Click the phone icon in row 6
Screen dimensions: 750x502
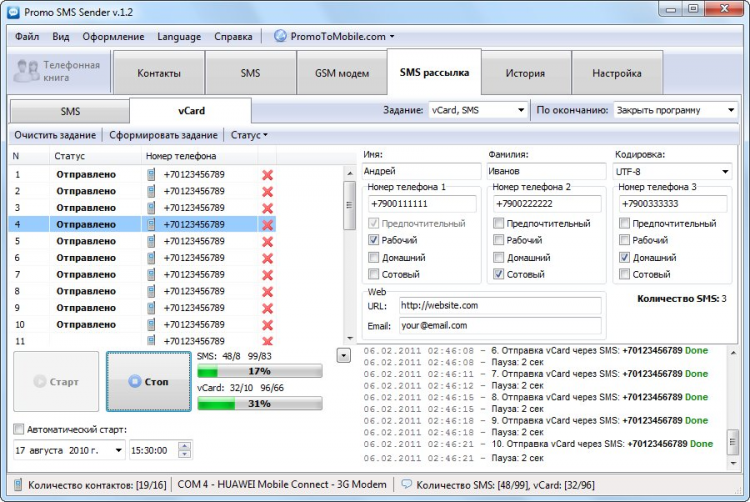[151, 258]
